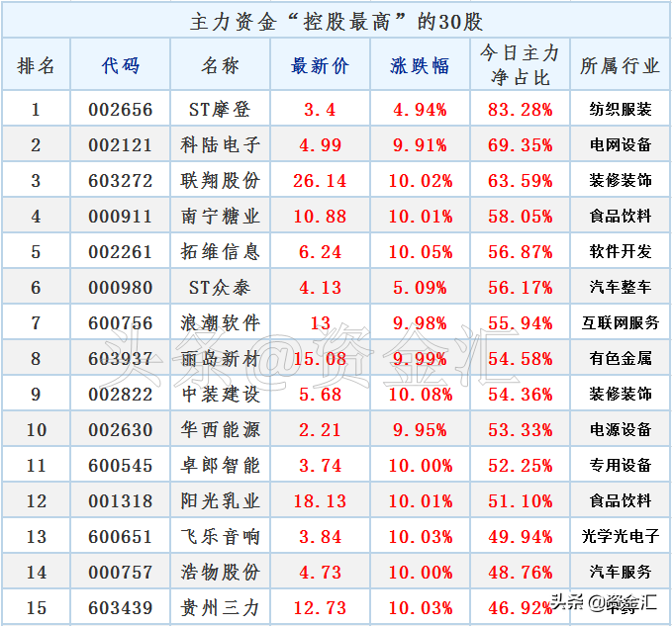Image resolution: width=672 pixels, height=626 pixels.
Task: Select stock code 000980
Action: click(x=121, y=288)
